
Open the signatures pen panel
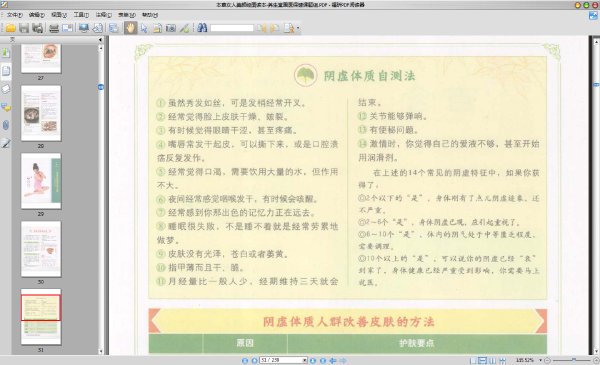click(6, 143)
